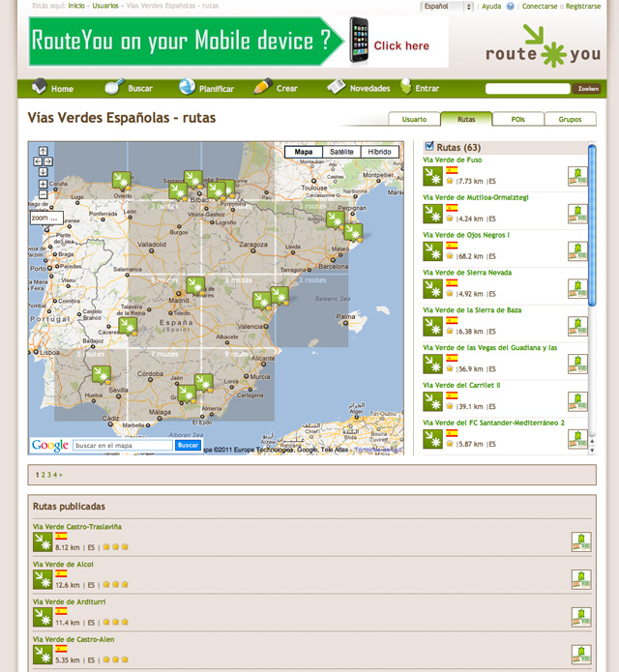The image size is (619, 672).
Task: Pan map down with arrow control
Action: [44, 172]
